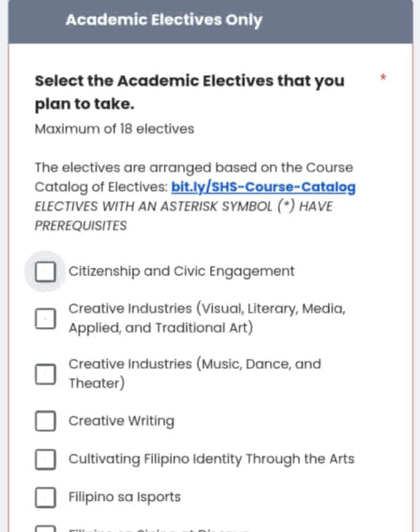Click the prerequisites asterisk note text
The width and height of the screenshot is (420, 532).
pyautogui.click(x=184, y=216)
